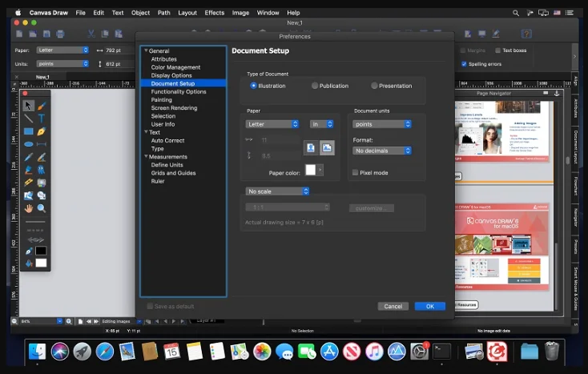Image resolution: width=588 pixels, height=374 pixels.
Task: Click the anchor icon in Page Navigator
Action: coord(557,93)
